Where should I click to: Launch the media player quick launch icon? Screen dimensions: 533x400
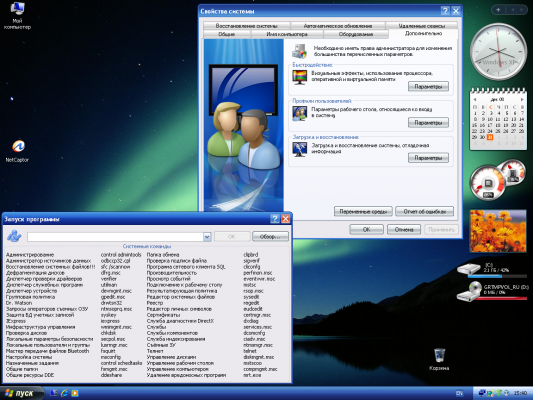coord(75,393)
